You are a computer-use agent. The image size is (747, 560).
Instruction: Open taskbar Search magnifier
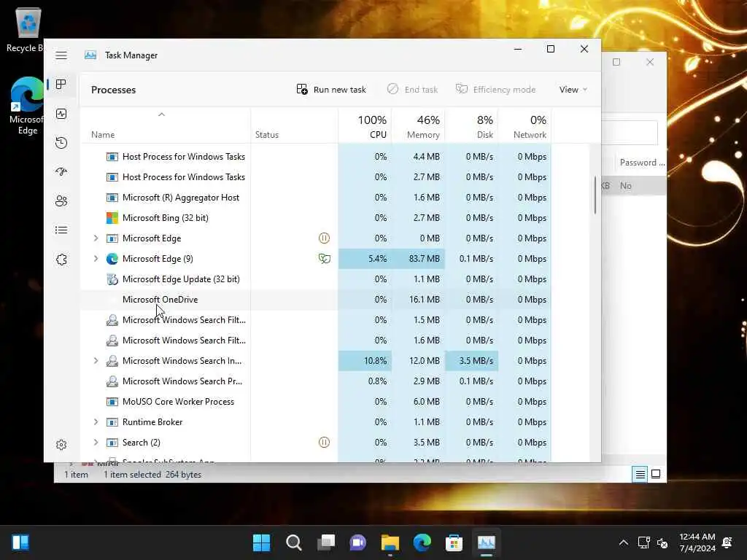click(293, 542)
